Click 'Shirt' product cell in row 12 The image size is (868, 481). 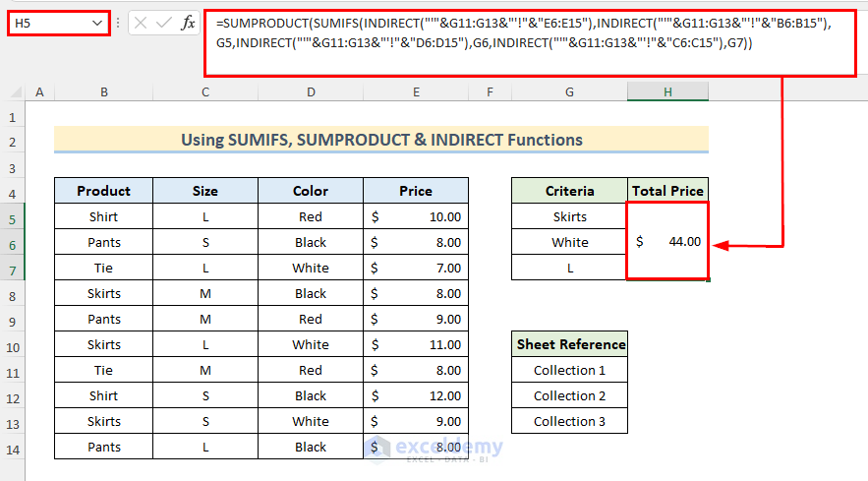(103, 395)
